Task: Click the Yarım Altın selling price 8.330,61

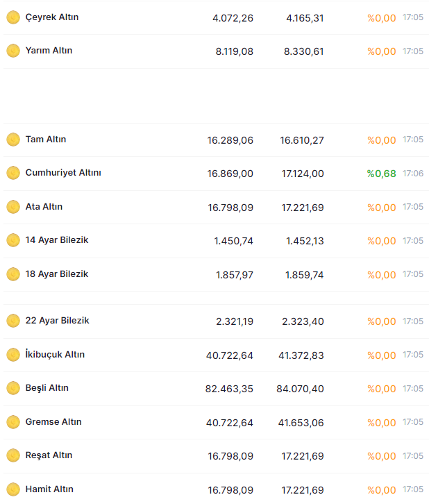Action: coord(305,51)
